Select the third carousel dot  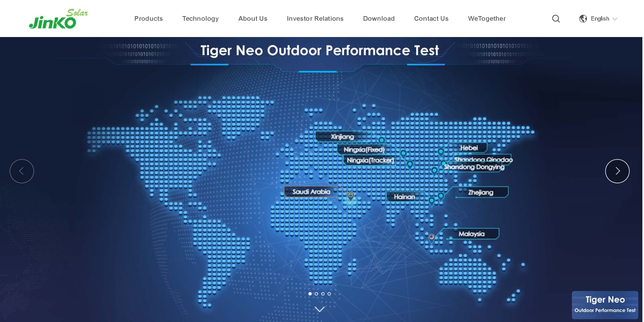tap(323, 294)
